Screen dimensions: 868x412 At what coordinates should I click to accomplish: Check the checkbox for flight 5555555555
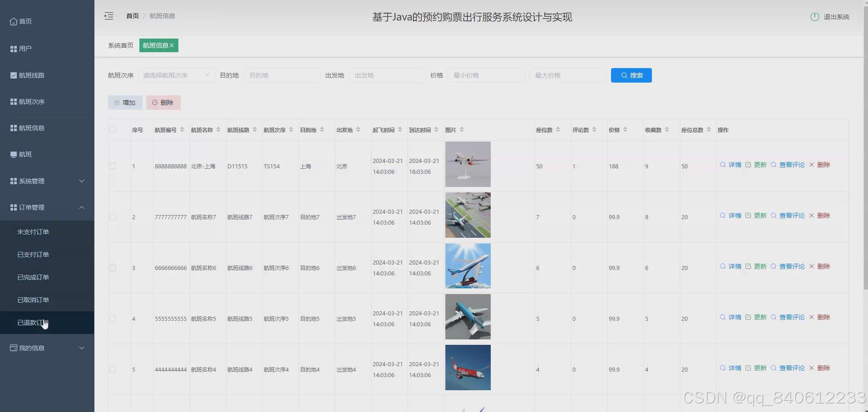coord(113,318)
